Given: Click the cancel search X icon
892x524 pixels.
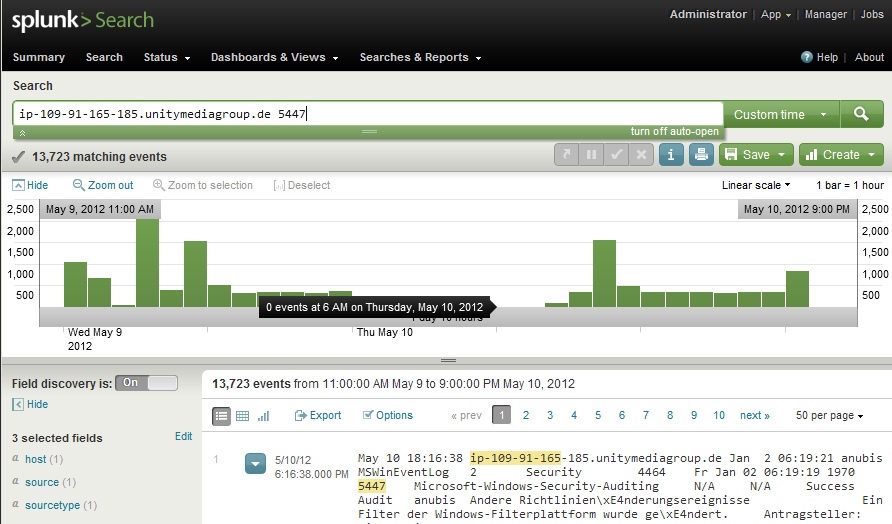Looking at the screenshot, I should coord(641,155).
